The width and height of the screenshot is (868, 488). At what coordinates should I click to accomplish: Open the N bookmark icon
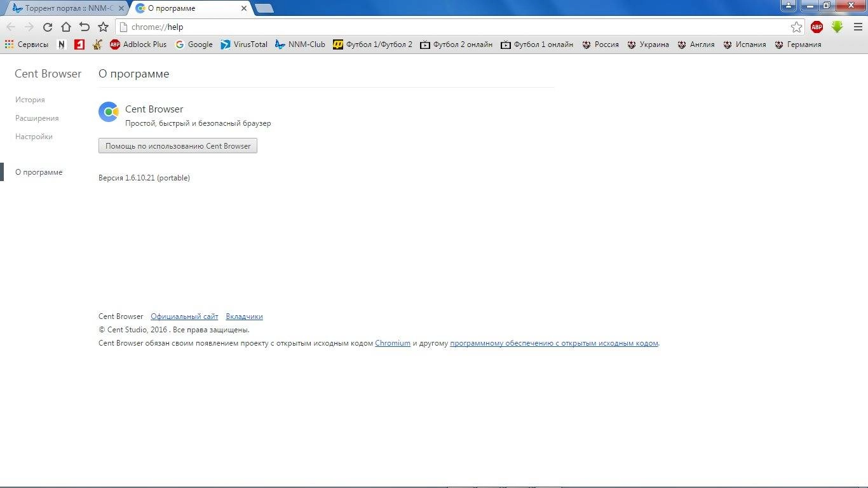coord(62,44)
